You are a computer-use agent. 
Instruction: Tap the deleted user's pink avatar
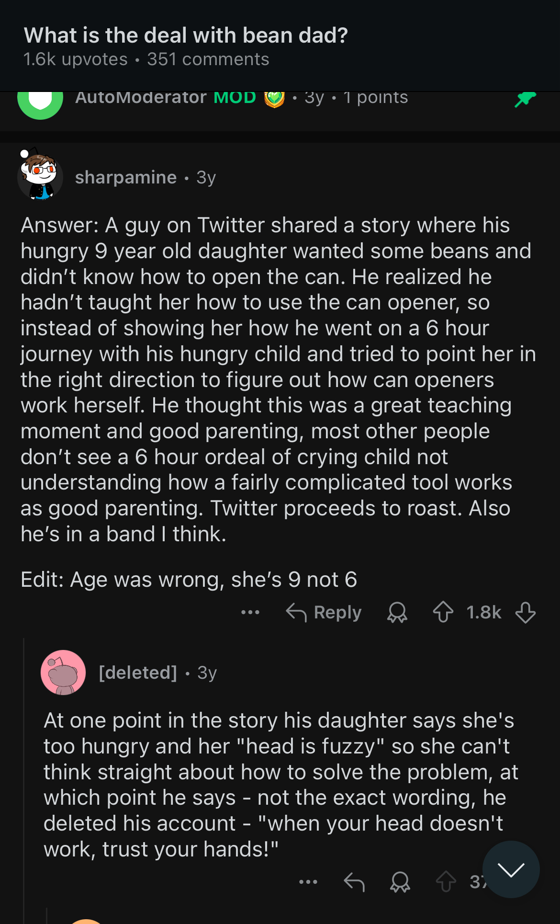(x=63, y=673)
